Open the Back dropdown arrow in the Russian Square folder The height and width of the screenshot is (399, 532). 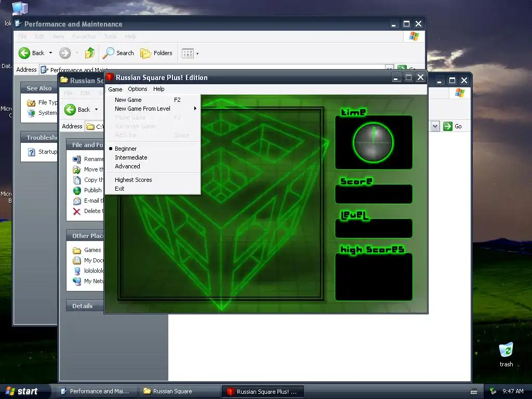[x=96, y=110]
